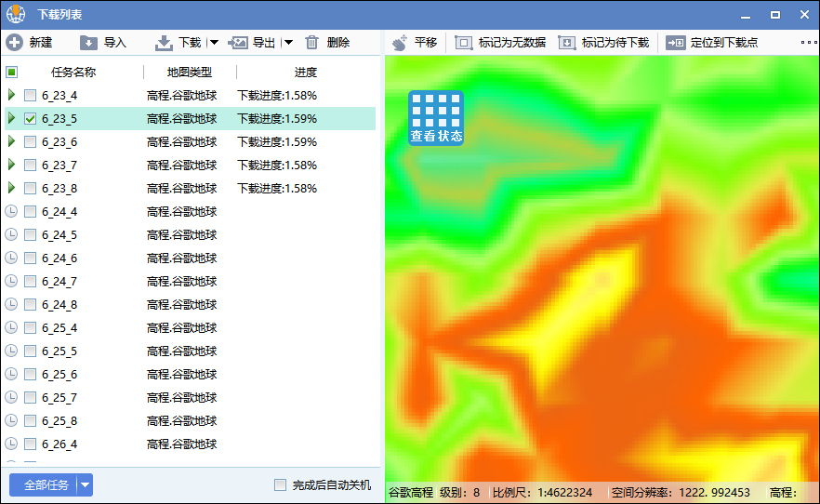Check the box for task 6_24_7
This screenshot has height=504, width=820.
pyautogui.click(x=31, y=281)
